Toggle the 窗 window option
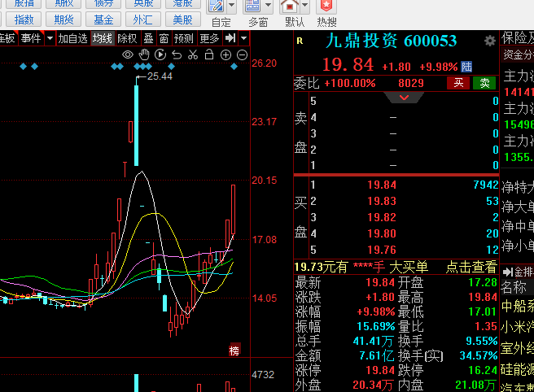534x392 pixels. [x=164, y=38]
